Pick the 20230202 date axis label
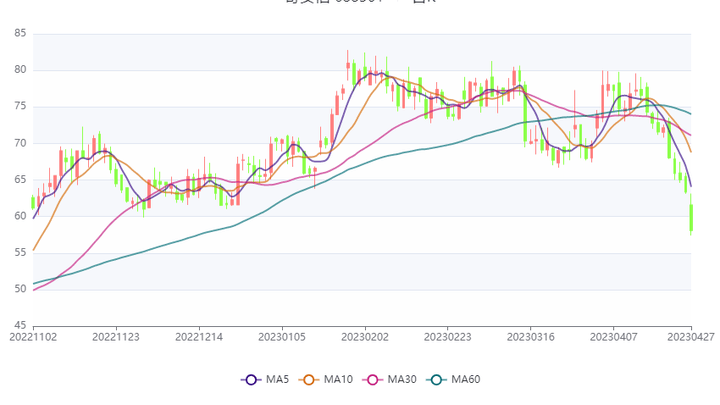This screenshot has height=405, width=720. 365,339
